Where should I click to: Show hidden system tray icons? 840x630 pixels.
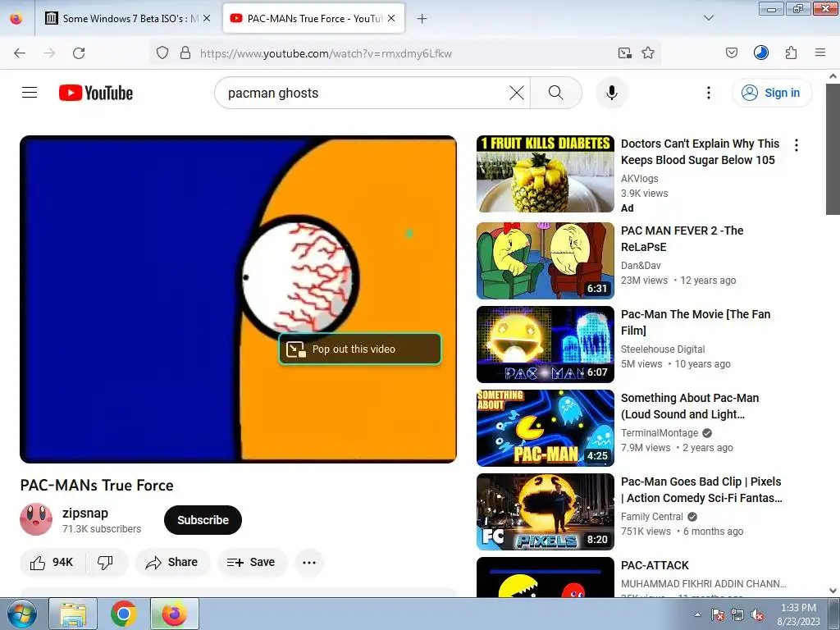[x=697, y=614]
